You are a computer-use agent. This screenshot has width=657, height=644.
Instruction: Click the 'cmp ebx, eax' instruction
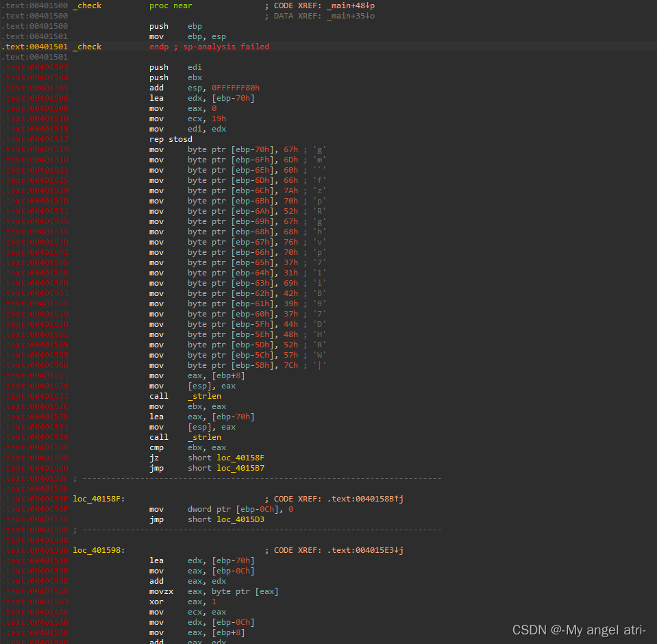click(x=188, y=447)
